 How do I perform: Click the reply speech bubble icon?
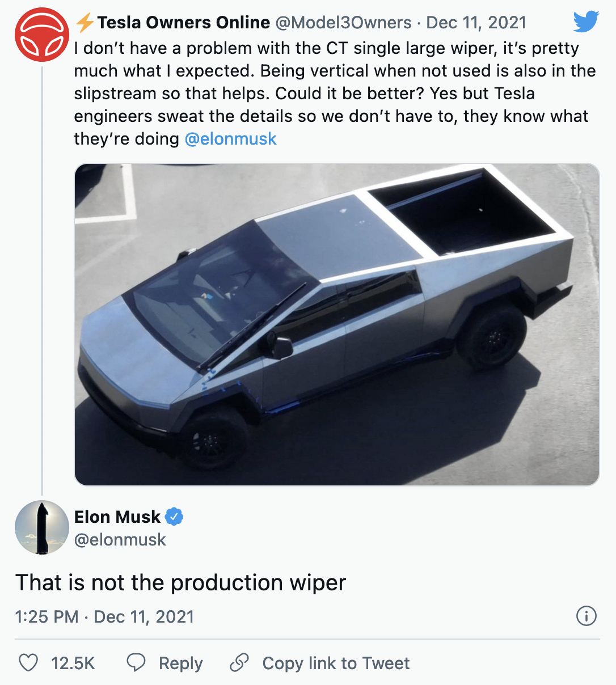pos(136,662)
